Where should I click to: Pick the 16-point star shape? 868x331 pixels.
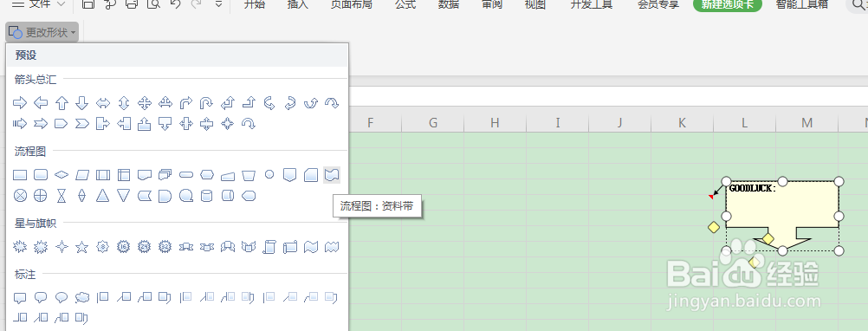124,247
